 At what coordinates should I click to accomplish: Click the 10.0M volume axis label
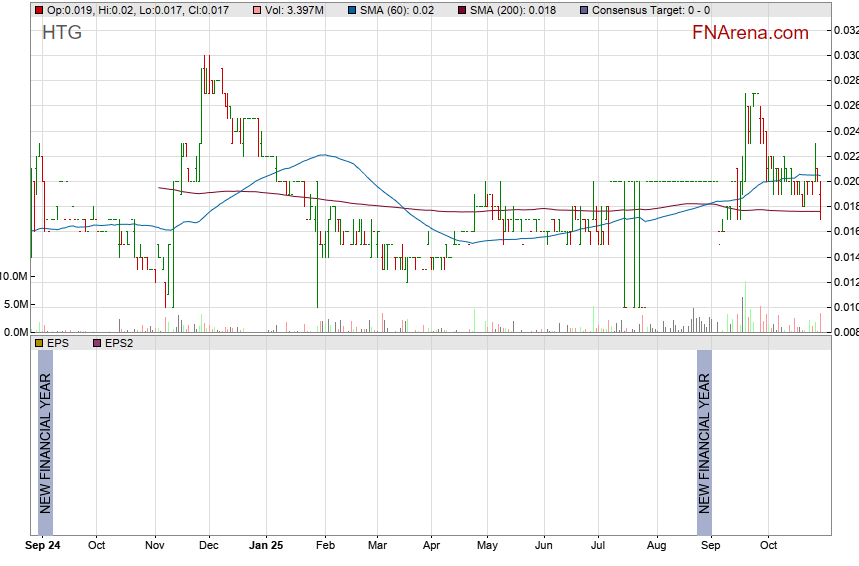click(14, 276)
